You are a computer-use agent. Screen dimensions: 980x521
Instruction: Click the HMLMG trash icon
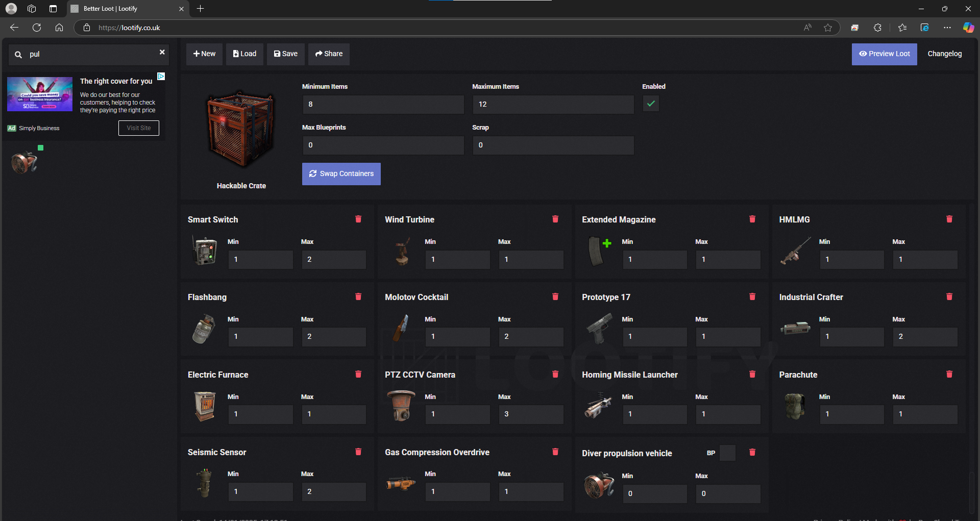pos(949,219)
